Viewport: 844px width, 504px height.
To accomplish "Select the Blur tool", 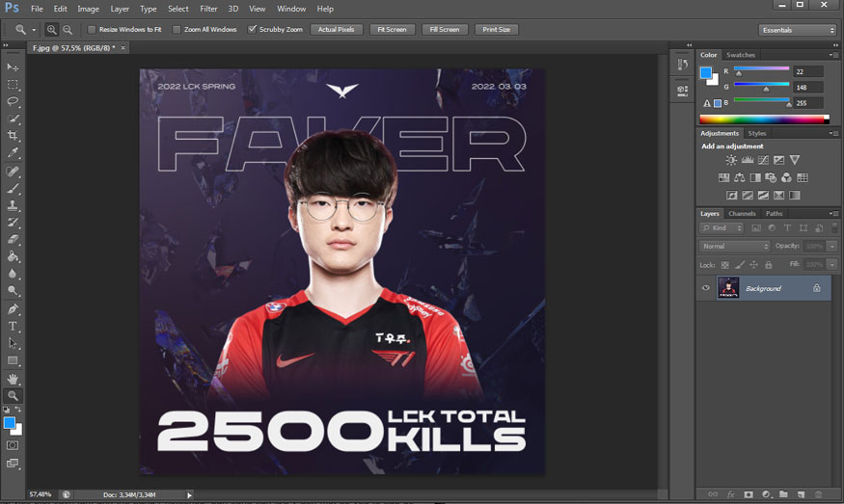I will (x=13, y=274).
